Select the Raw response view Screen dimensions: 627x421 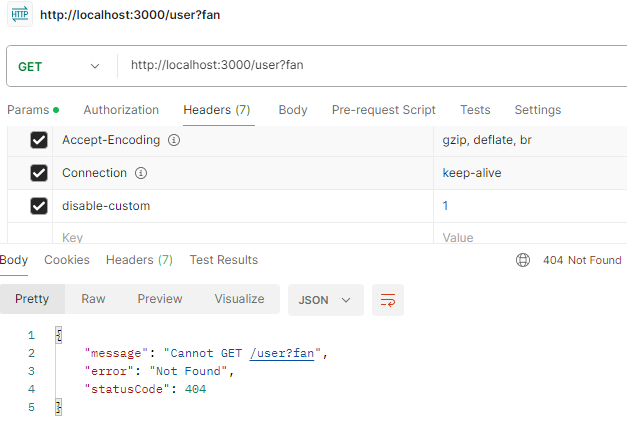[x=93, y=299]
